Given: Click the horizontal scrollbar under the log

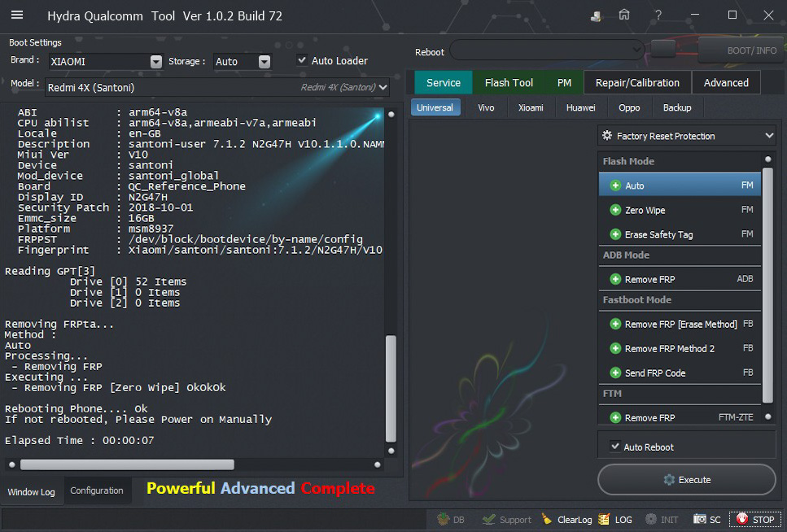Looking at the screenshot, I should [x=127, y=464].
